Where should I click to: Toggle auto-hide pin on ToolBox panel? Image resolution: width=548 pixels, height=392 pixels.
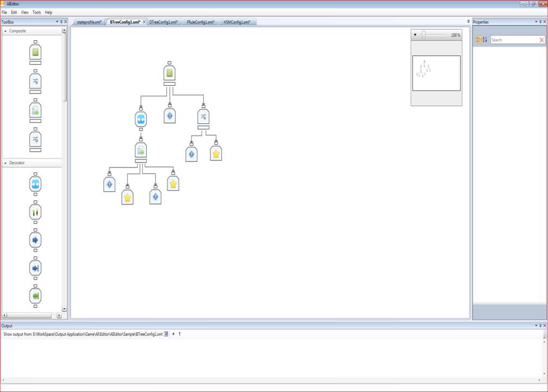click(x=61, y=22)
